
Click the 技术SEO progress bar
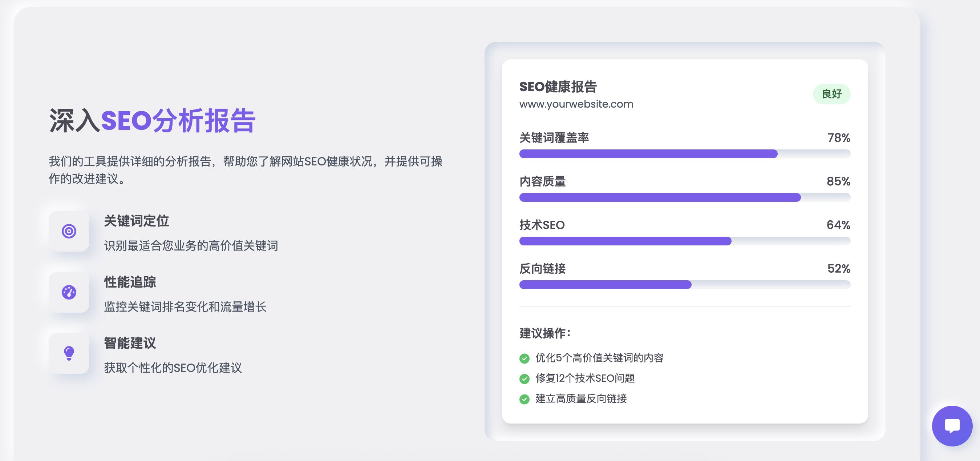click(x=685, y=241)
